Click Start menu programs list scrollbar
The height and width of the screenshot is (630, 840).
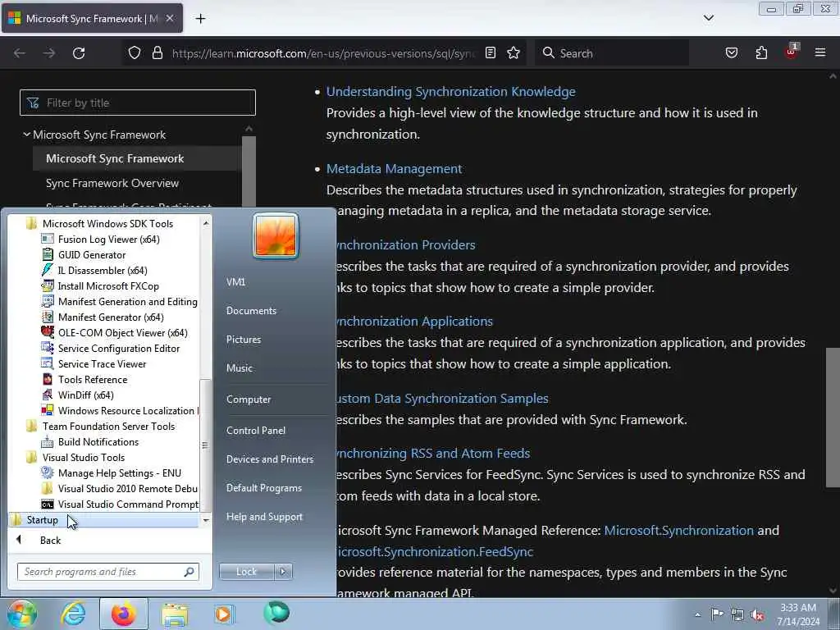click(206, 445)
